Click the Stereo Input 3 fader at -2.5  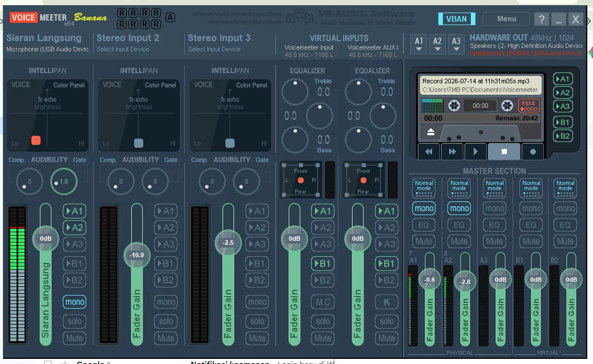[228, 242]
